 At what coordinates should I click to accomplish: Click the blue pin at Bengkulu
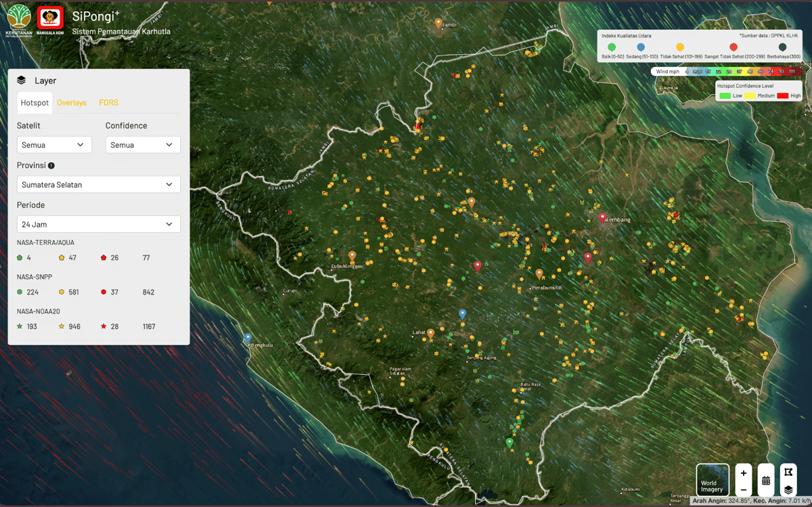tap(248, 338)
